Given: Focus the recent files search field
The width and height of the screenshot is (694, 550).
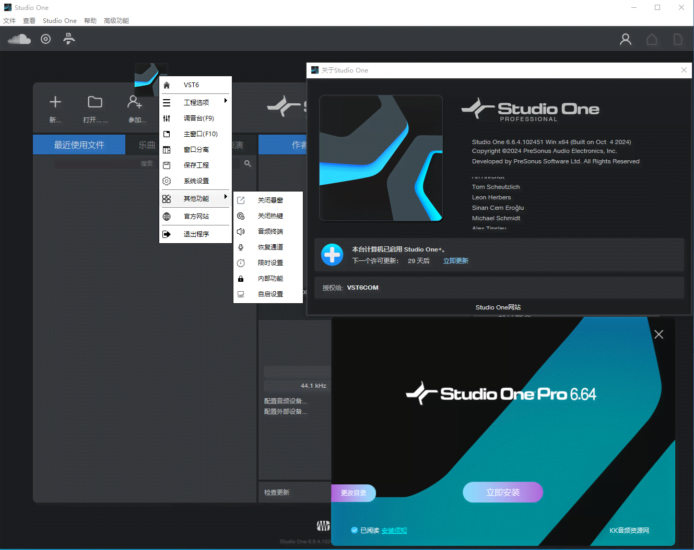Looking at the screenshot, I should point(148,164).
